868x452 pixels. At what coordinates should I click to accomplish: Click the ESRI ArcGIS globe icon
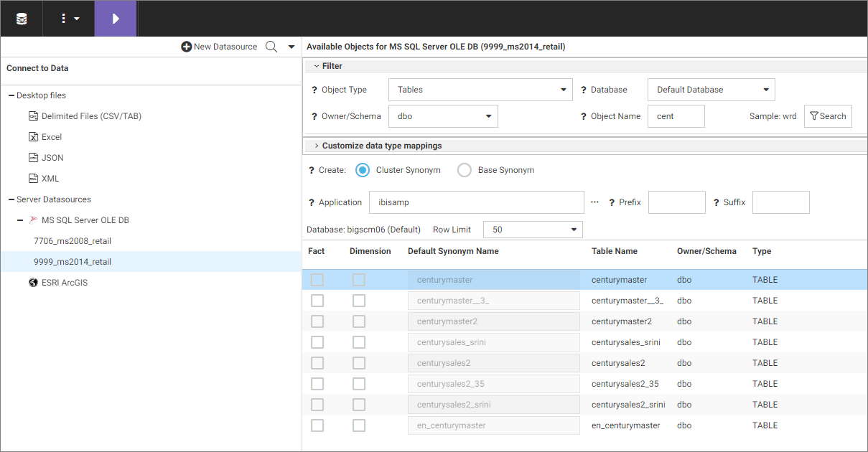coord(33,283)
